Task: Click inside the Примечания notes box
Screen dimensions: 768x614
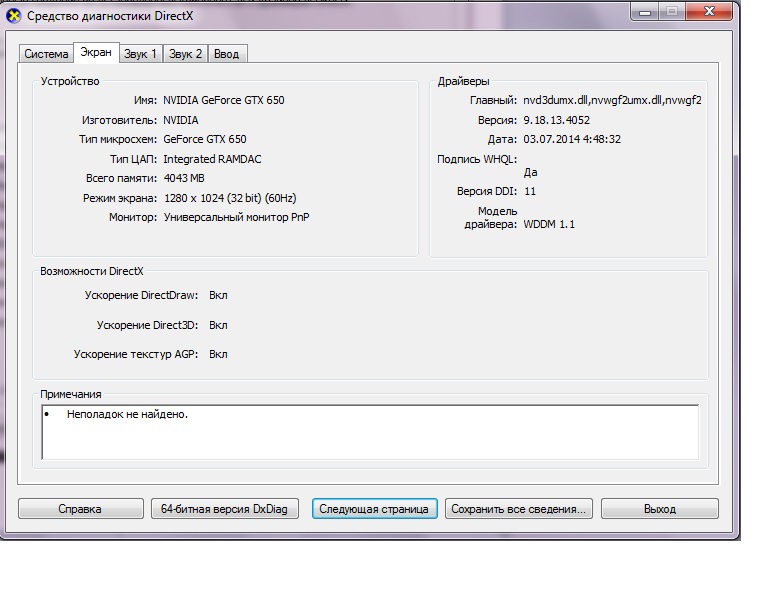Action: 370,431
